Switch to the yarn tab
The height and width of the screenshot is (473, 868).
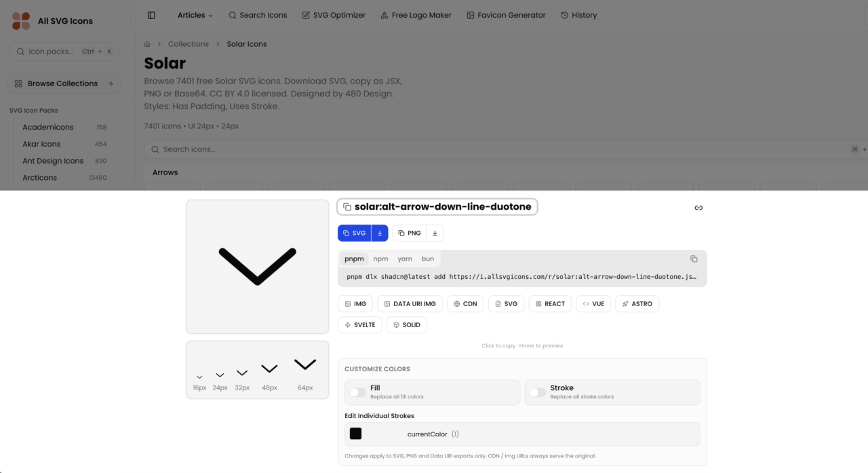405,259
